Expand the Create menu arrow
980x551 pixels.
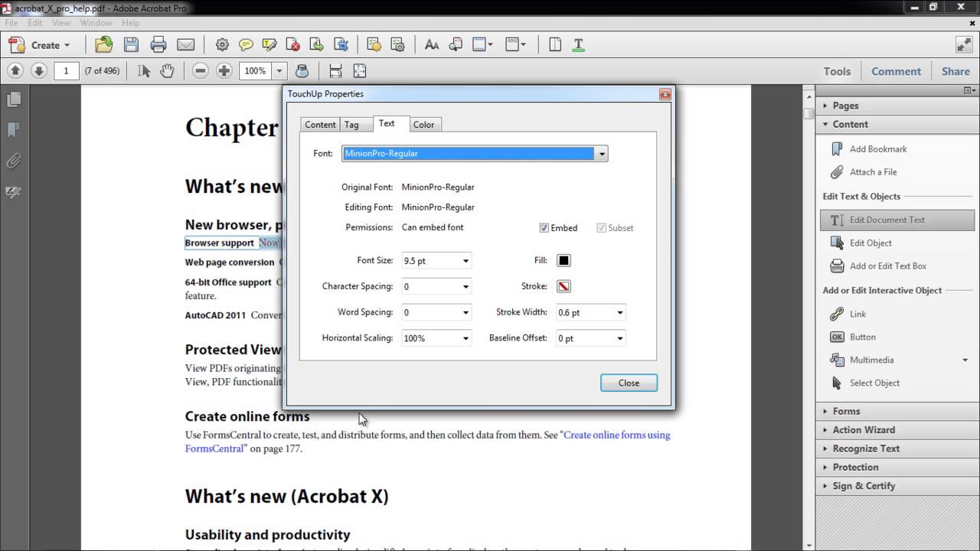(x=67, y=46)
